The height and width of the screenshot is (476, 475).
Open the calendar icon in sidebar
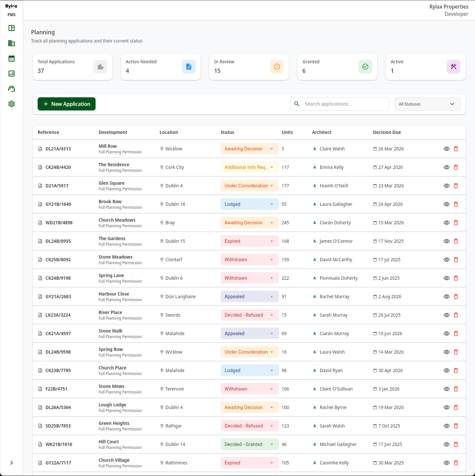click(12, 58)
